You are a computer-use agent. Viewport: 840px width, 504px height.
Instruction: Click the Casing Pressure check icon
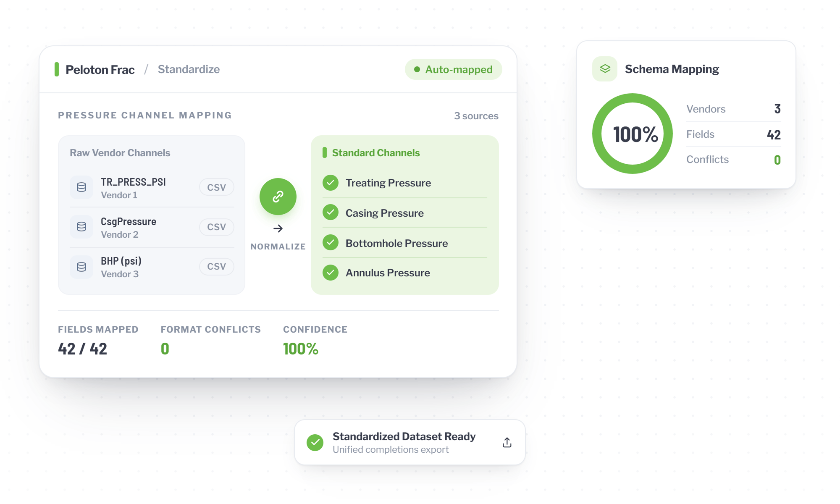331,213
